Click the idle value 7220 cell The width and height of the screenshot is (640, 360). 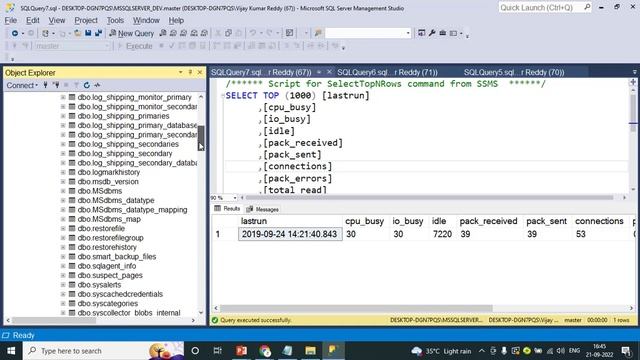pos(442,234)
